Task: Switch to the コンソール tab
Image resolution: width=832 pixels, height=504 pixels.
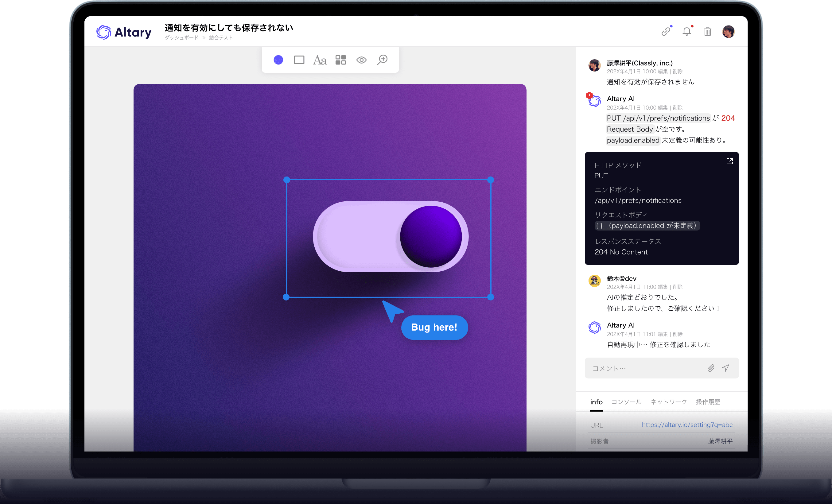Action: click(x=626, y=402)
